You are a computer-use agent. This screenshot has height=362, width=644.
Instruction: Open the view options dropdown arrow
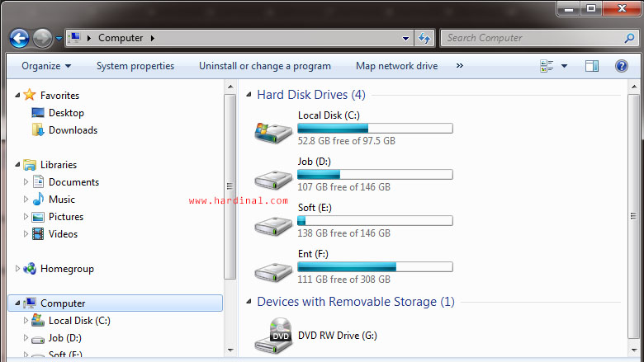564,66
